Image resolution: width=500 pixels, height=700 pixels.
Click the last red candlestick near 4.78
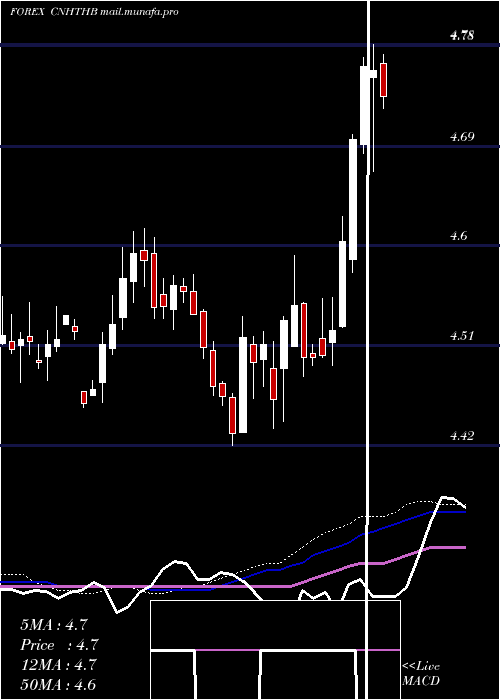[383, 80]
